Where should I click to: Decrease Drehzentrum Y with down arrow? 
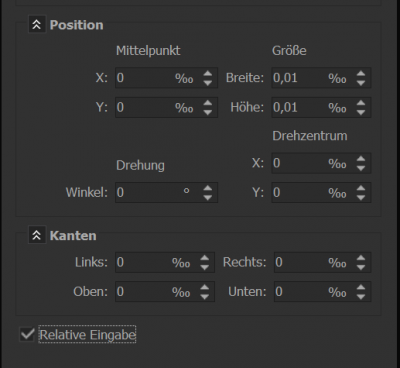pyautogui.click(x=361, y=197)
